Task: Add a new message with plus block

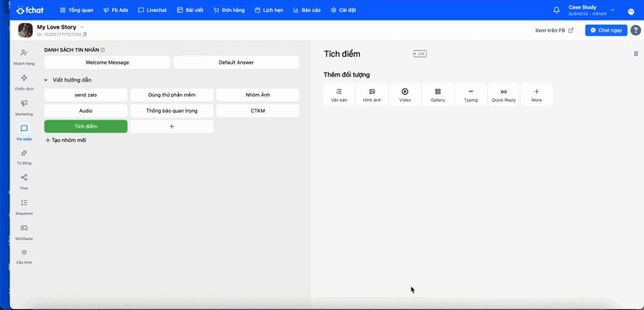Action: (x=171, y=127)
